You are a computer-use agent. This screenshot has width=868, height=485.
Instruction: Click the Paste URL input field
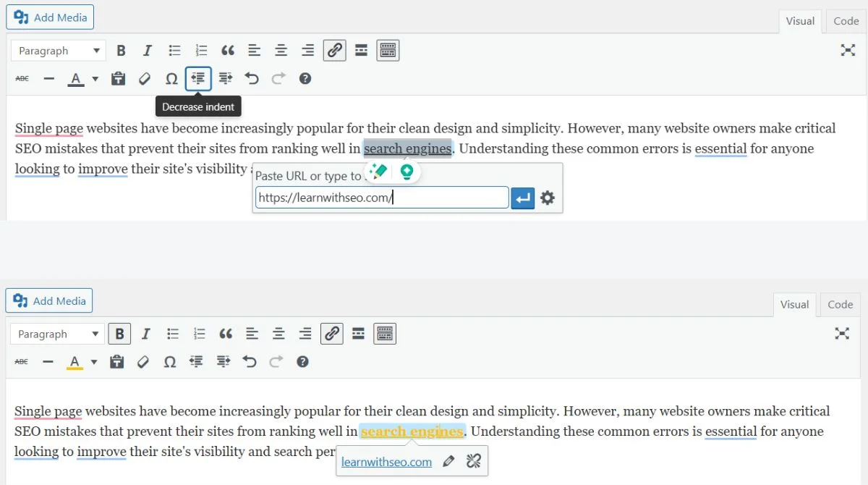click(381, 197)
